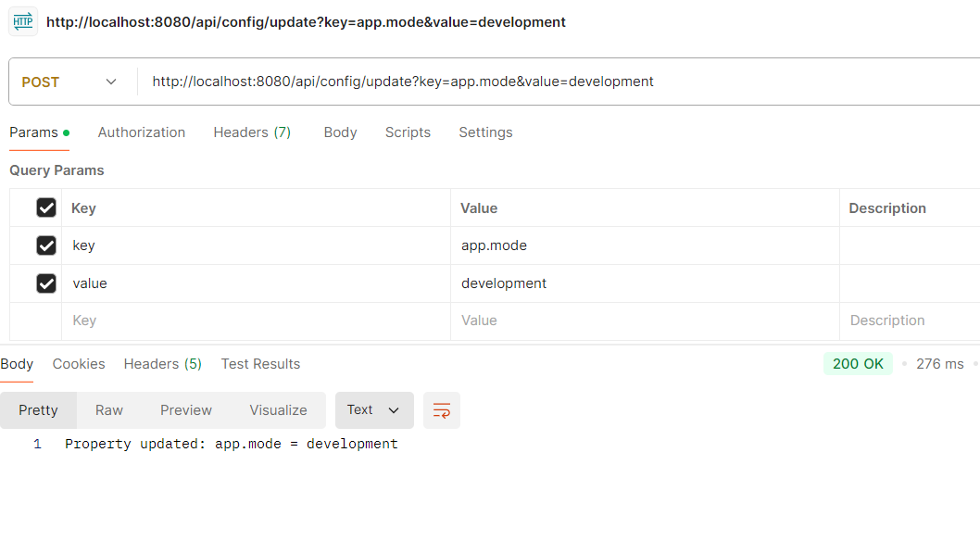Open the Test Results tab

coord(260,364)
